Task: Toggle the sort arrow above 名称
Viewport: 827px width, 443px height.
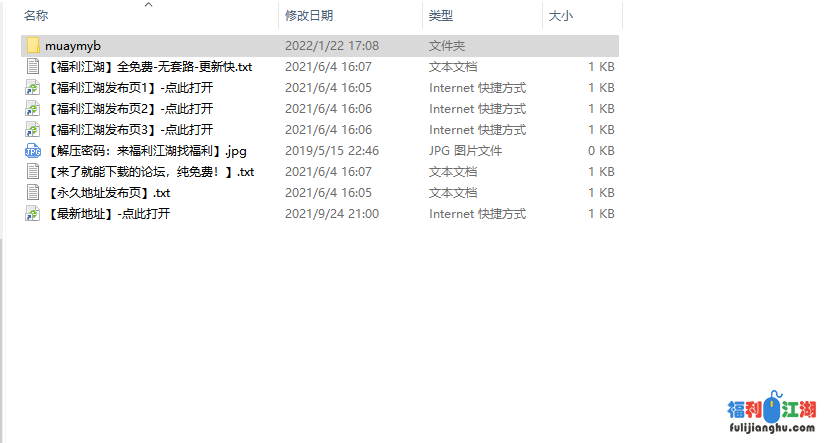Action: point(149,5)
